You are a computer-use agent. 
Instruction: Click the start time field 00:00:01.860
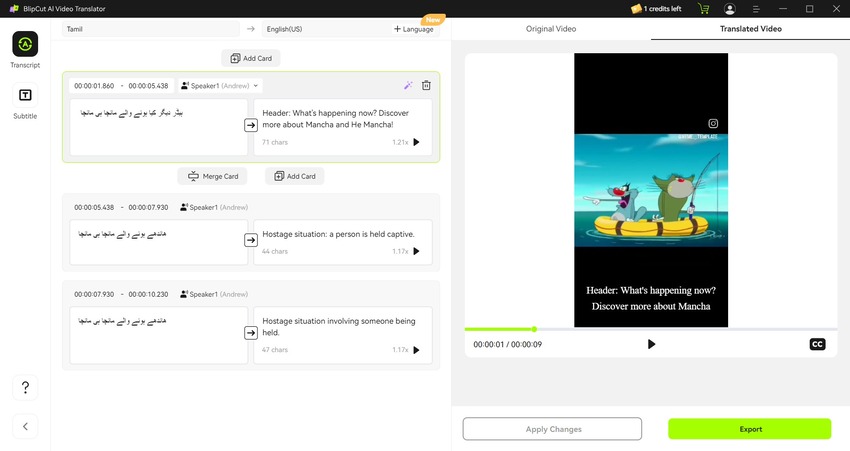tap(94, 86)
